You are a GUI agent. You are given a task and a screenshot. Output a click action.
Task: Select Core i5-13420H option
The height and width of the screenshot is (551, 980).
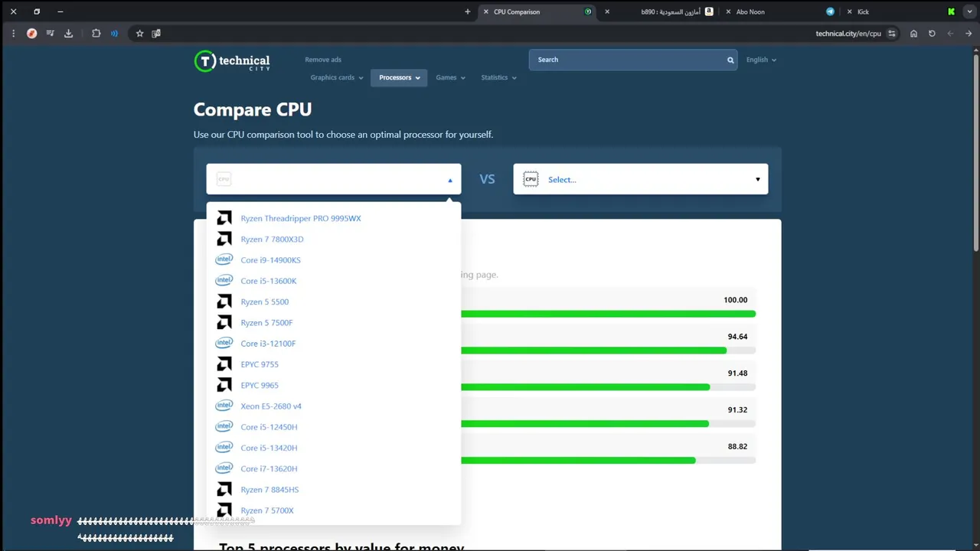pyautogui.click(x=334, y=448)
